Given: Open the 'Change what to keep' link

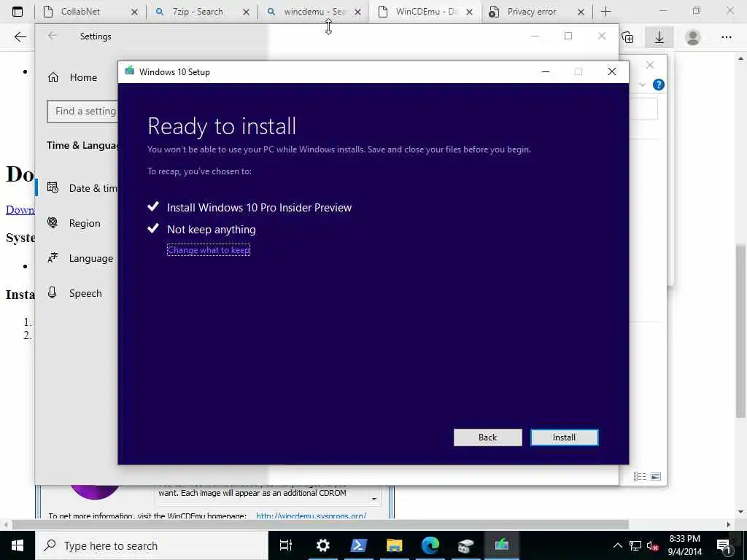Looking at the screenshot, I should click(209, 250).
